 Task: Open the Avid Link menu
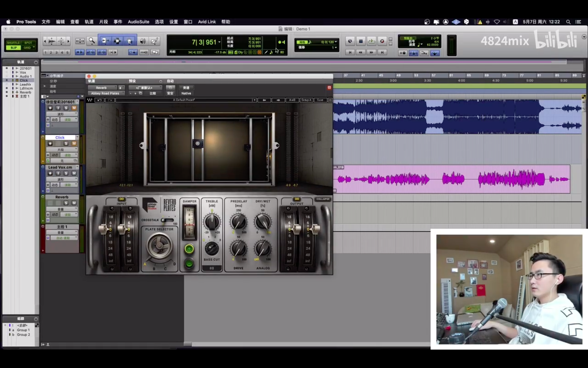point(207,22)
